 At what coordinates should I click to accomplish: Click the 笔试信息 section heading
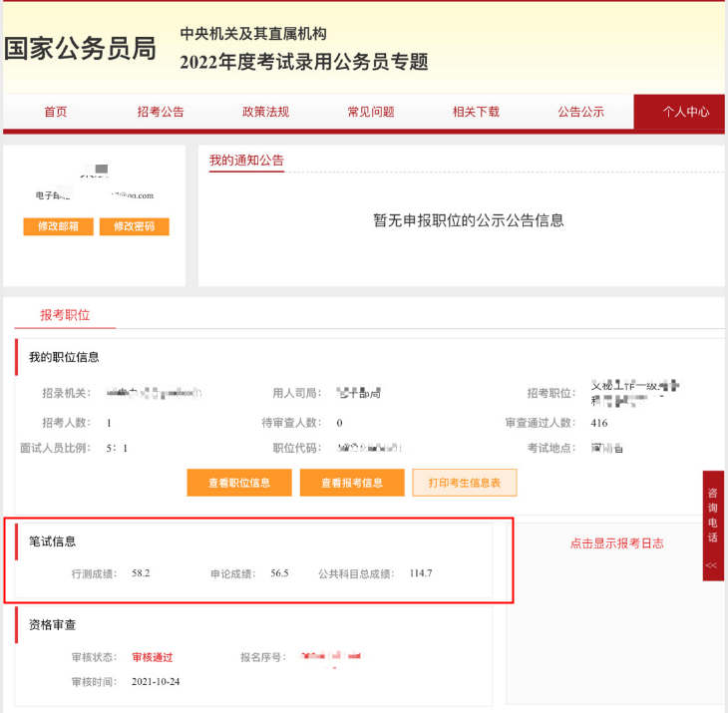click(x=52, y=541)
